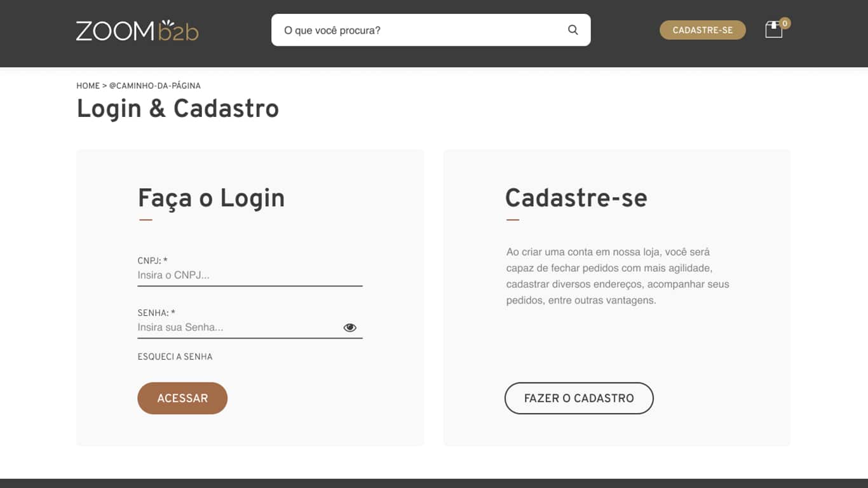Toggle password visibility with the eye icon
868x488 pixels.
(x=349, y=328)
